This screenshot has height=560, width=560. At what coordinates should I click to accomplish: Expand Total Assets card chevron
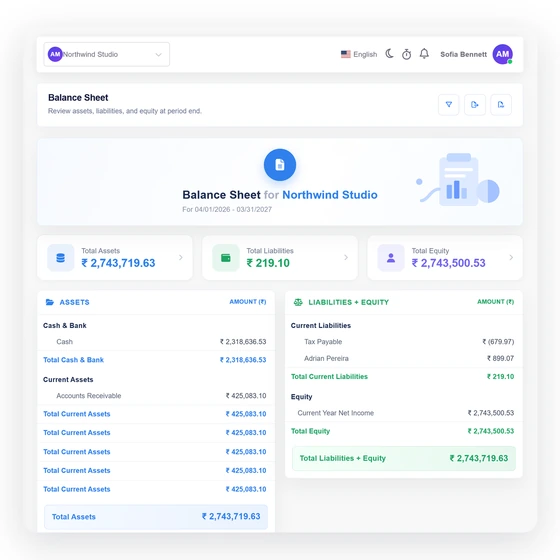pos(181,258)
